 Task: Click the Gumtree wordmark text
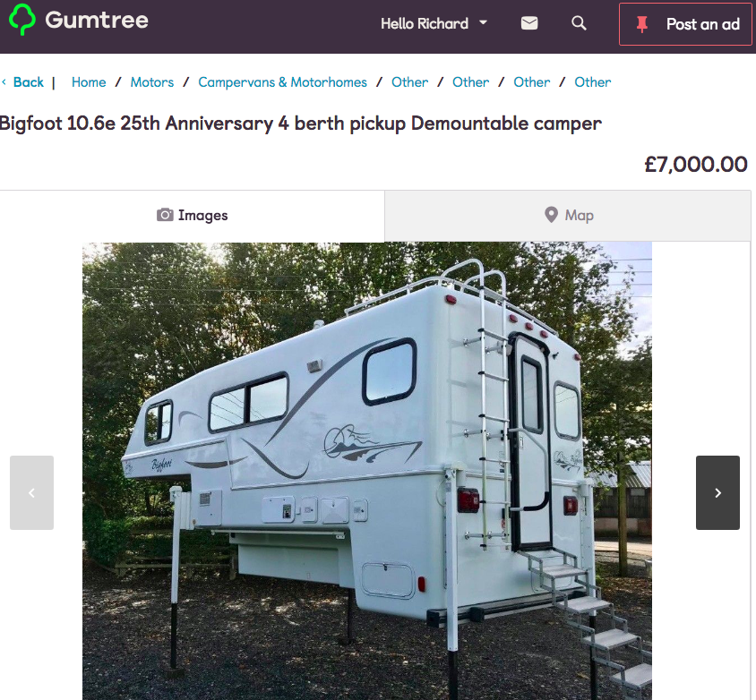pyautogui.click(x=97, y=21)
